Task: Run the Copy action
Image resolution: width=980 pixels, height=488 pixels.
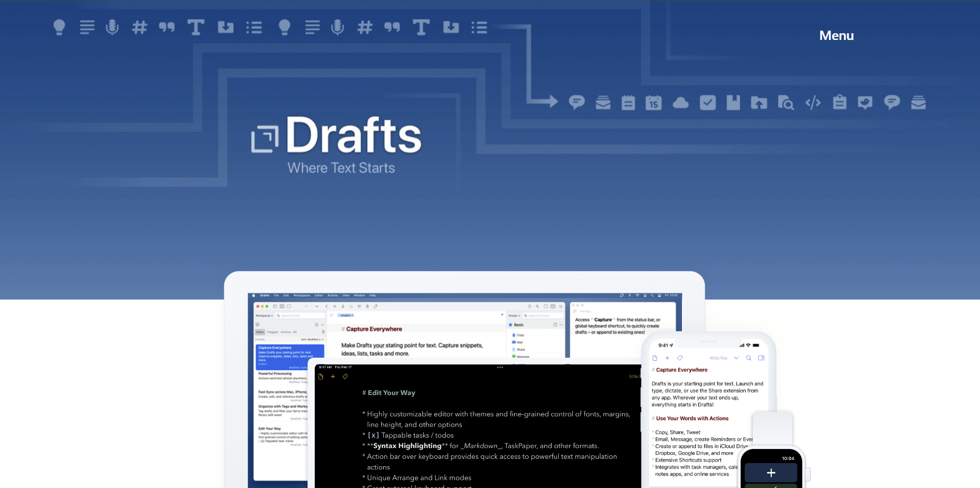Action: [518, 335]
